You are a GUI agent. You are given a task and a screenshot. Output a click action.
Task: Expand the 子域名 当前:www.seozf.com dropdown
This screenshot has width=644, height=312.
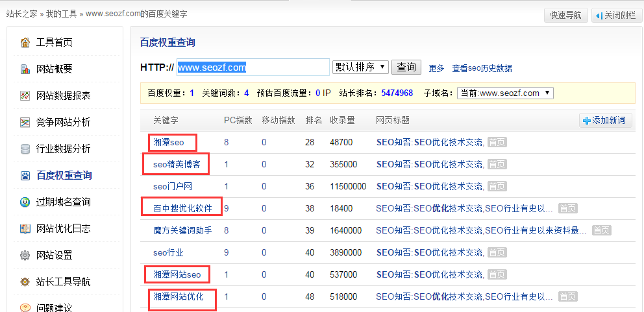tap(505, 93)
